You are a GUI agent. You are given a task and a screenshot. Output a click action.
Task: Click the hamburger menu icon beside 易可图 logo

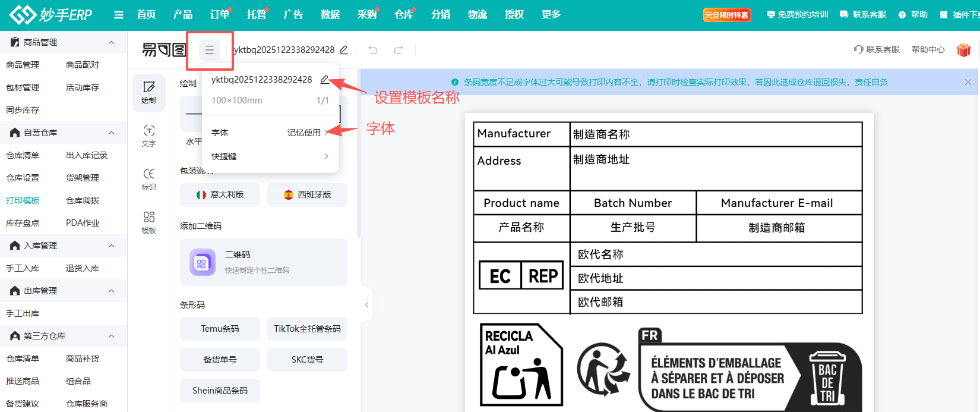[210, 51]
